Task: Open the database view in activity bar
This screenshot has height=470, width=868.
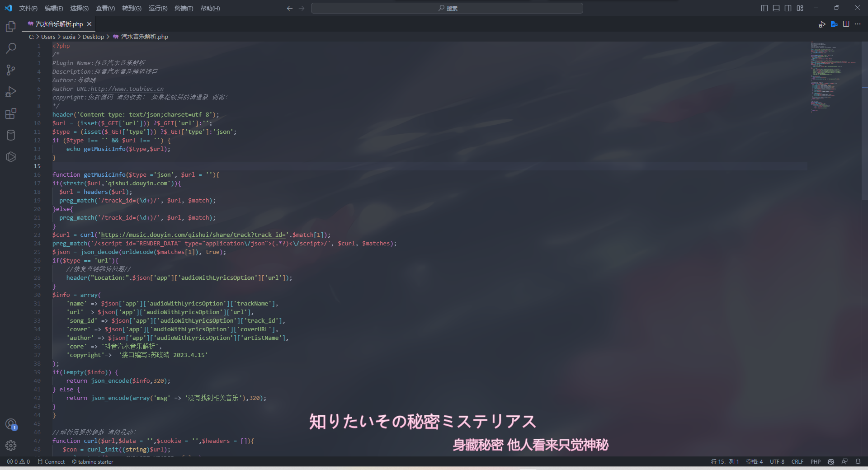Action: point(11,135)
